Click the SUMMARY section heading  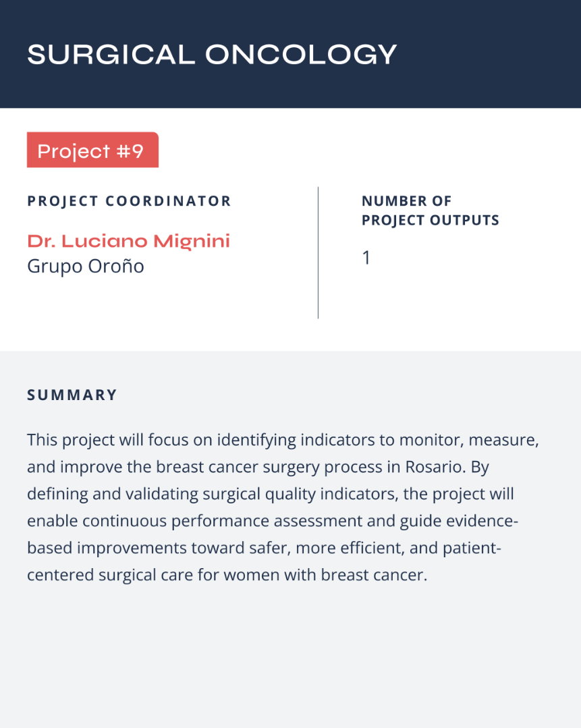72,395
